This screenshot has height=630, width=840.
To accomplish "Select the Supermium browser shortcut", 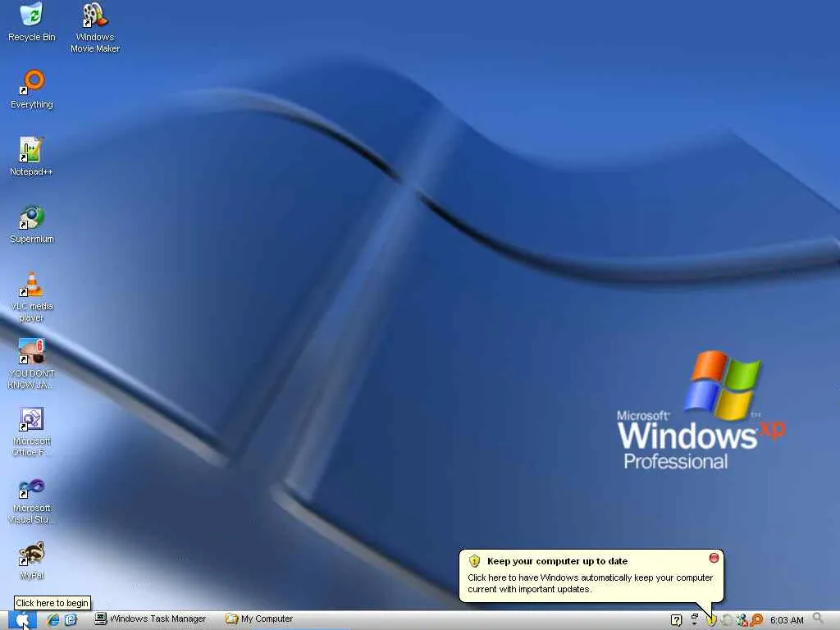I will pyautogui.click(x=32, y=224).
